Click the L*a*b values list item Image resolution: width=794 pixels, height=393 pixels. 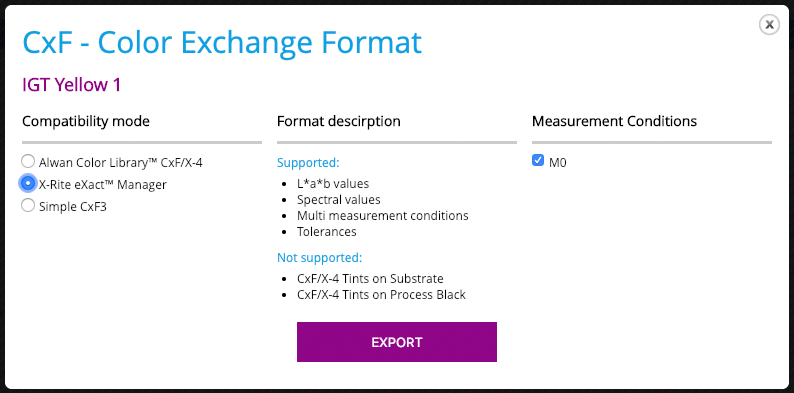coord(333,183)
